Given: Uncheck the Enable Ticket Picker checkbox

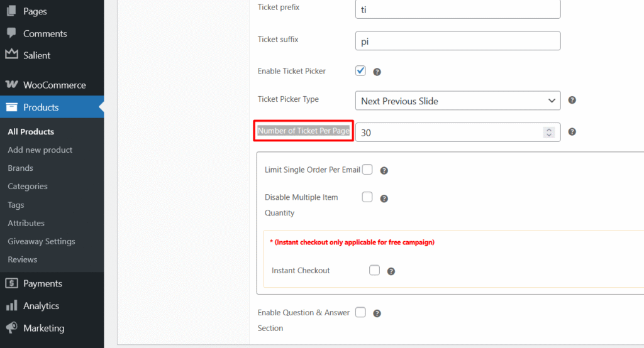Looking at the screenshot, I should (360, 71).
